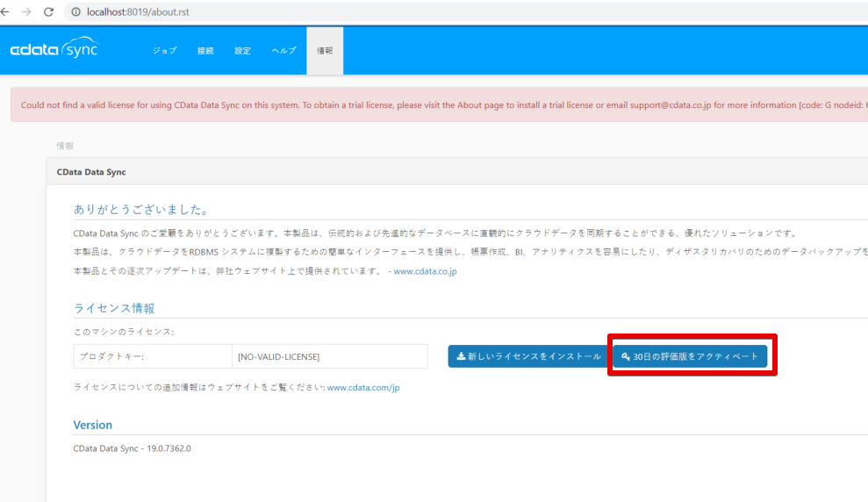Click the CData Sync logo
The image size is (868, 502).
54,48
